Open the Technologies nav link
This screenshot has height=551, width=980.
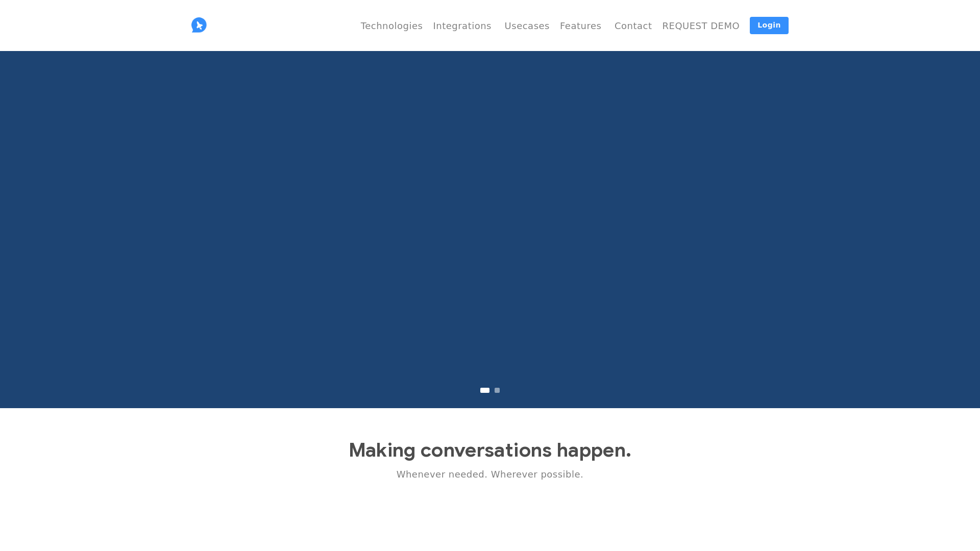[x=391, y=26]
